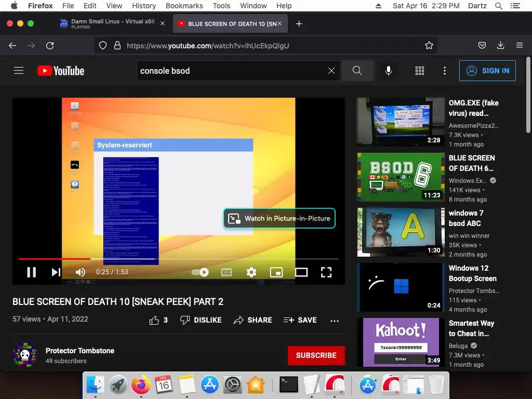This screenshot has width=532, height=399.
Task: Mute the video volume
Action: coord(81,272)
